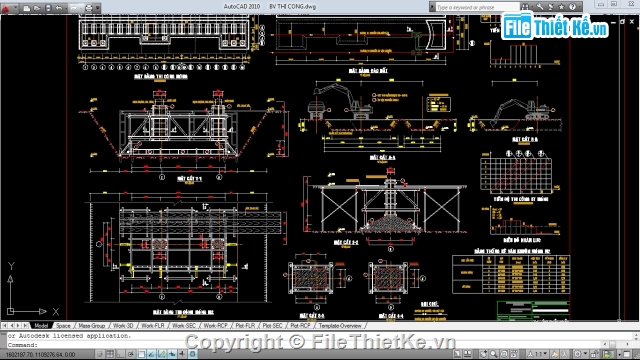Toggle Ortho Mode in status bar

[120, 354]
